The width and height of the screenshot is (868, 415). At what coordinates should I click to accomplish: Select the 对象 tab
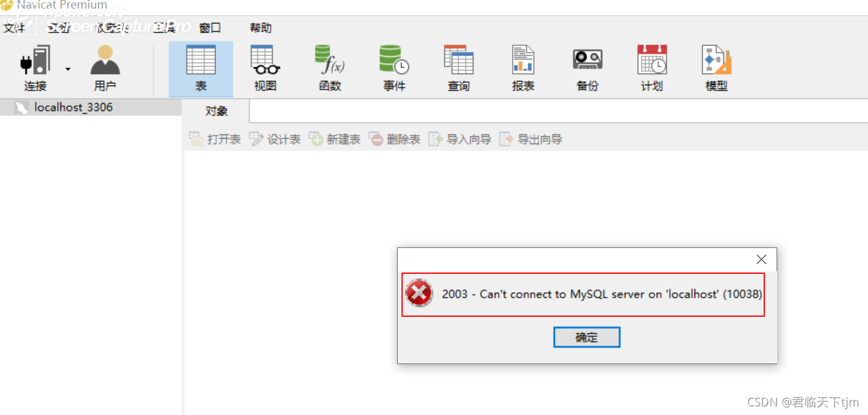217,111
